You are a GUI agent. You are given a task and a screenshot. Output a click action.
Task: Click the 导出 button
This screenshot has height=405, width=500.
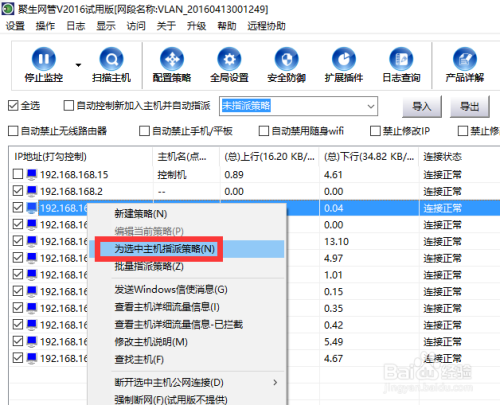point(470,107)
